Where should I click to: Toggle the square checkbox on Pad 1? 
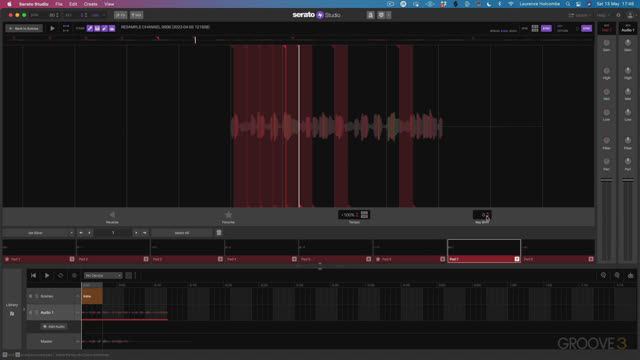coord(72,259)
